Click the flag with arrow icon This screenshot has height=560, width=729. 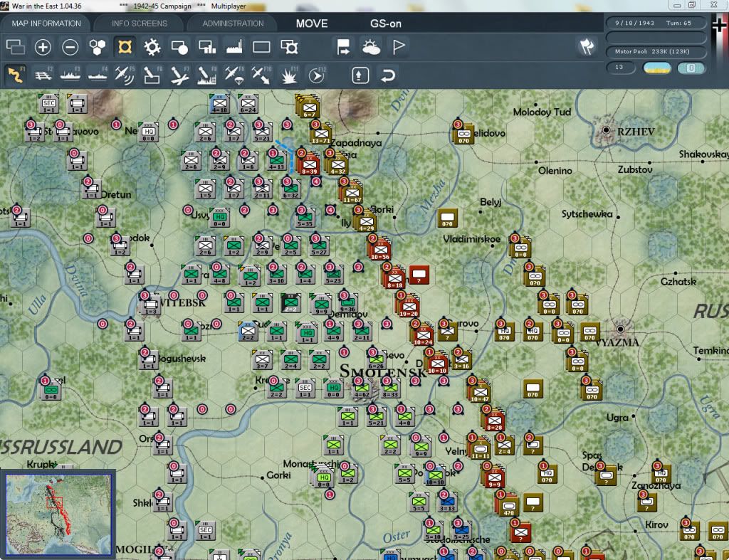point(344,47)
